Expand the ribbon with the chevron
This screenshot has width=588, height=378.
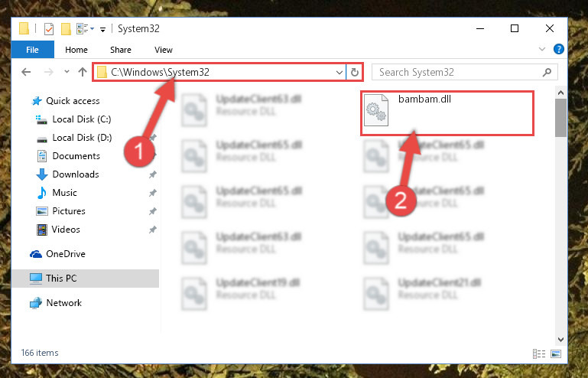[542, 49]
